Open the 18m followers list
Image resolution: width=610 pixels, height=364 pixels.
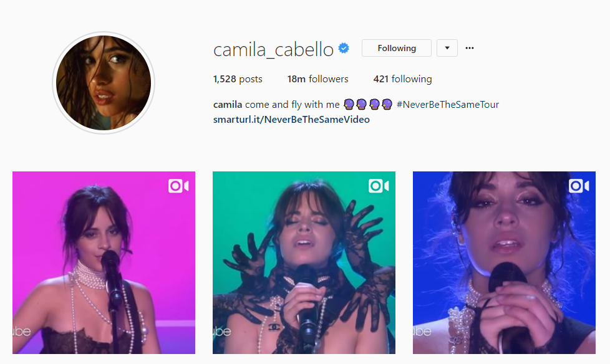(x=317, y=79)
